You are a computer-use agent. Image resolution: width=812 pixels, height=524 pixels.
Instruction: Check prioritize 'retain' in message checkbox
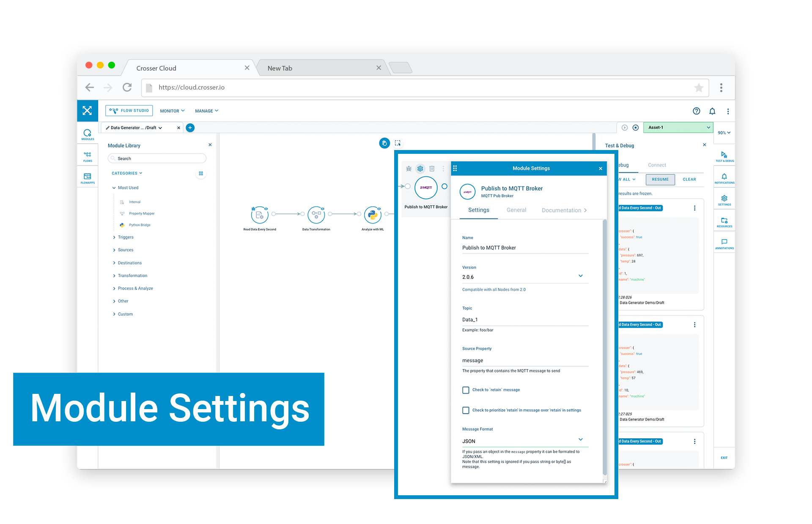coord(466,410)
